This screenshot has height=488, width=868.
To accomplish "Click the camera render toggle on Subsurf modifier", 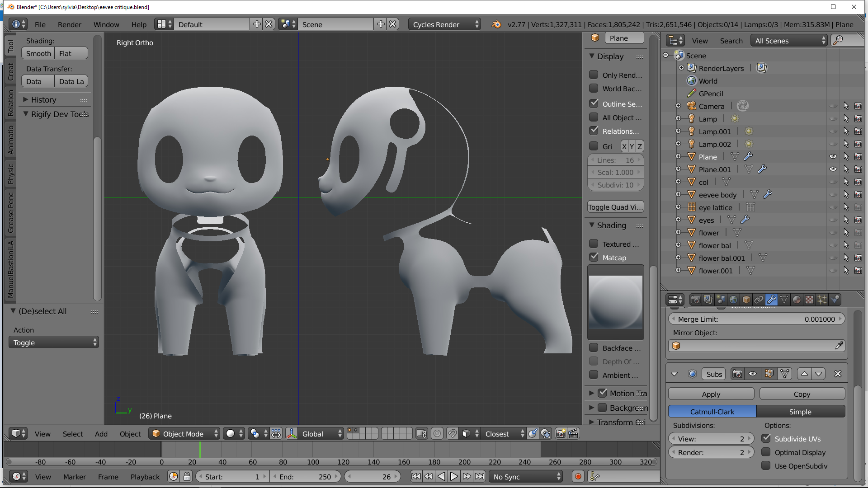I will [737, 374].
